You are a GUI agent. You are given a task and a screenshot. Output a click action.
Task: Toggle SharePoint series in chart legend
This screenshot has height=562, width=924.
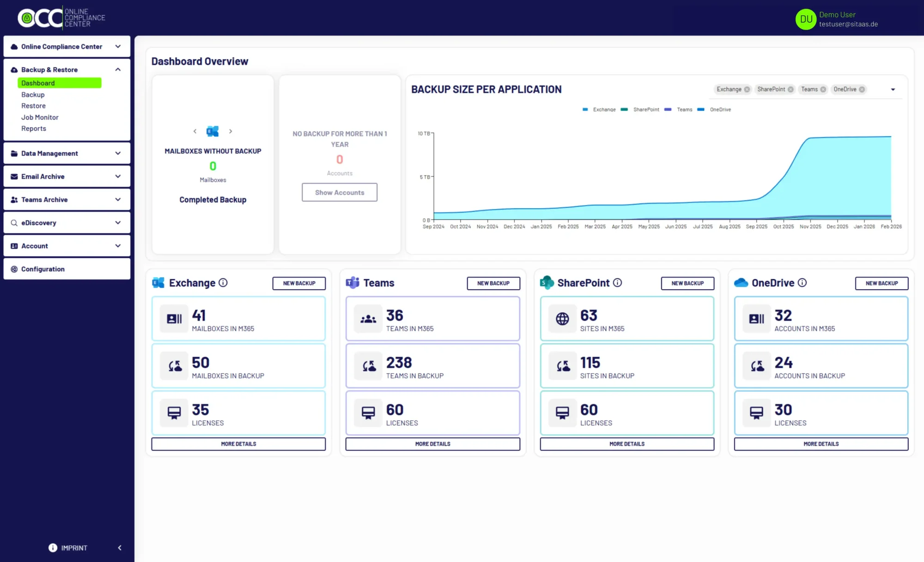pos(646,110)
